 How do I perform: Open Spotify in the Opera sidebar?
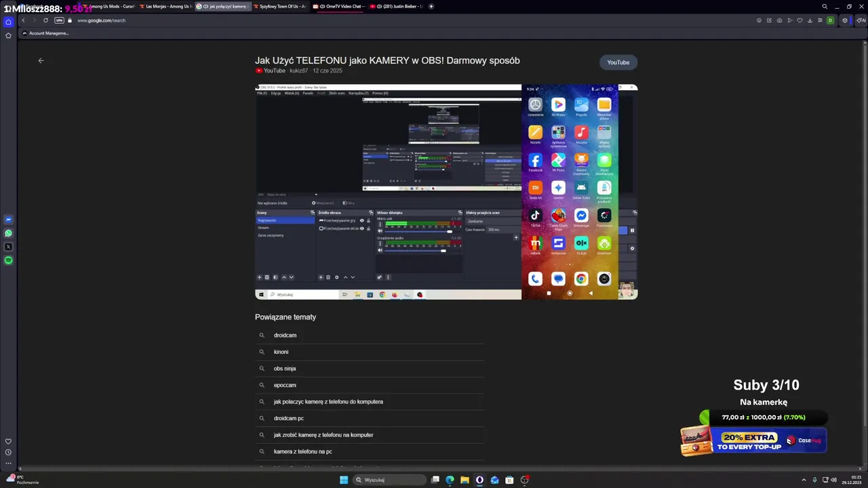pos(8,260)
